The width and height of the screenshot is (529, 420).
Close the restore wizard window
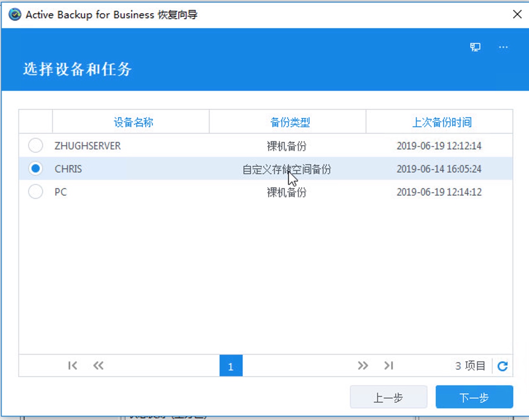[x=517, y=14]
